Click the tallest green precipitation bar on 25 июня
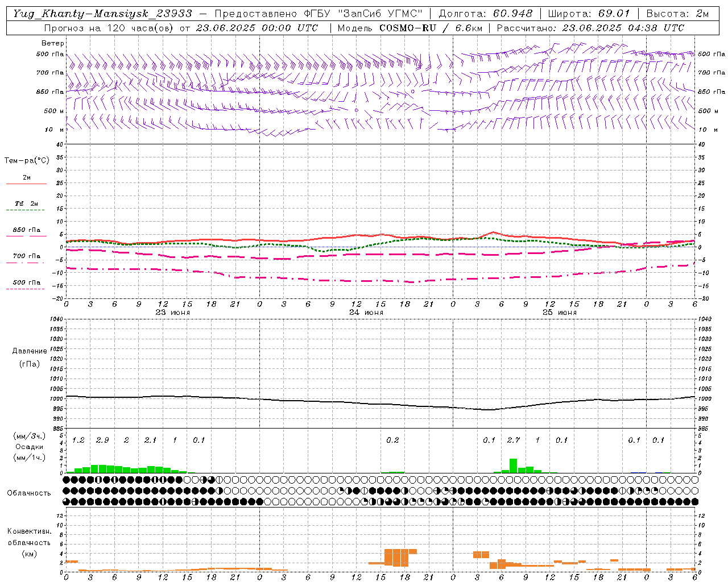Image resolution: width=728 pixels, height=582 pixels. [513, 465]
